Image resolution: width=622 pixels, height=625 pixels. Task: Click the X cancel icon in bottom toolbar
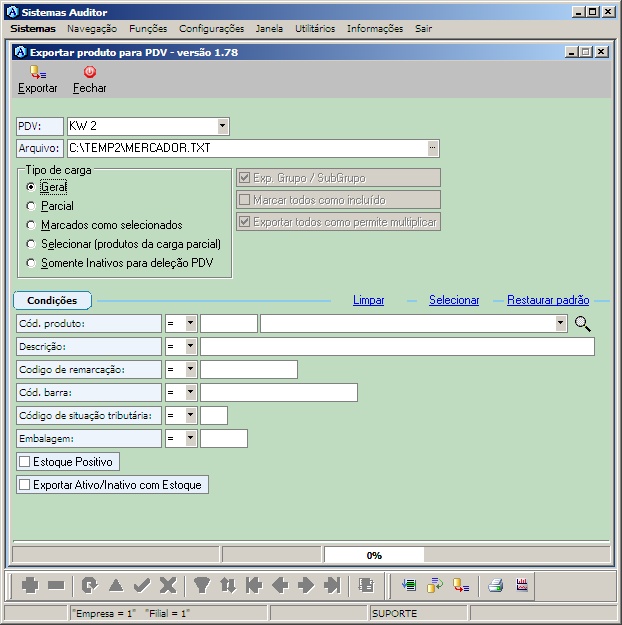pyautogui.click(x=168, y=586)
